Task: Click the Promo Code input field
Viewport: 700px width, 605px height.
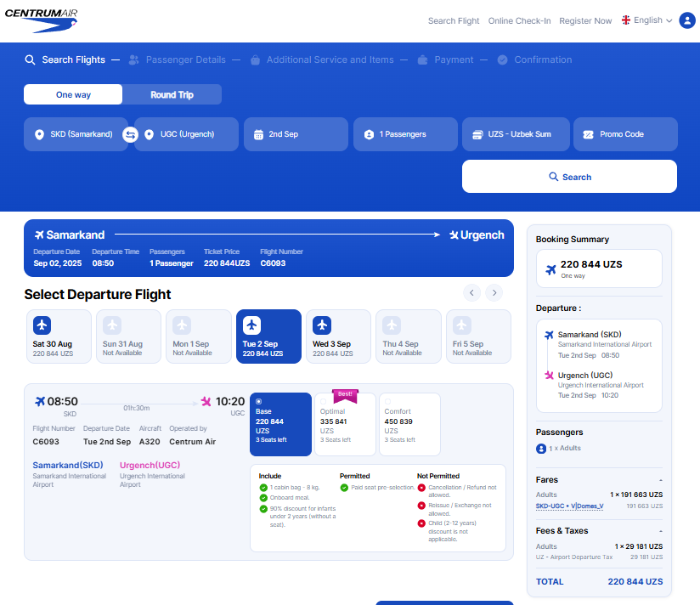Action: 625,134
